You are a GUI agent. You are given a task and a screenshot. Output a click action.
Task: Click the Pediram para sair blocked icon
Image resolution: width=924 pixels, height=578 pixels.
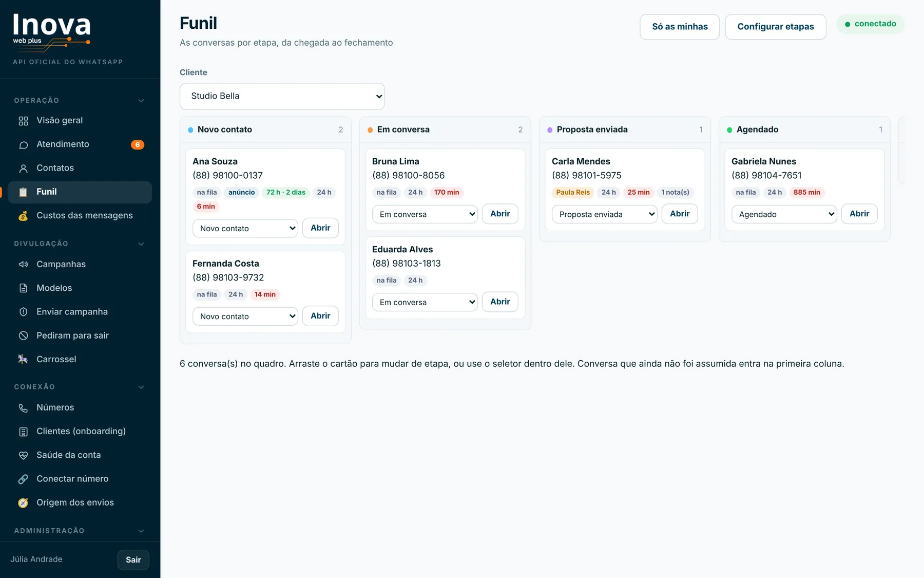click(x=23, y=335)
